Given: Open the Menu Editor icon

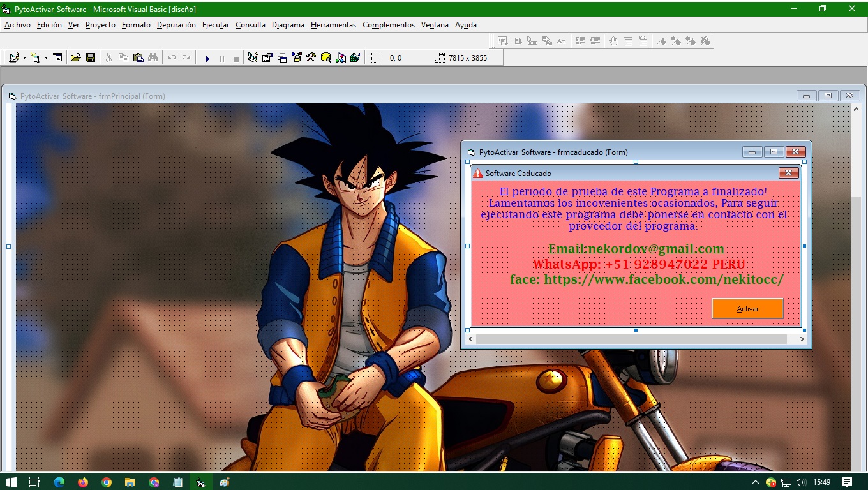Looking at the screenshot, I should click(57, 57).
